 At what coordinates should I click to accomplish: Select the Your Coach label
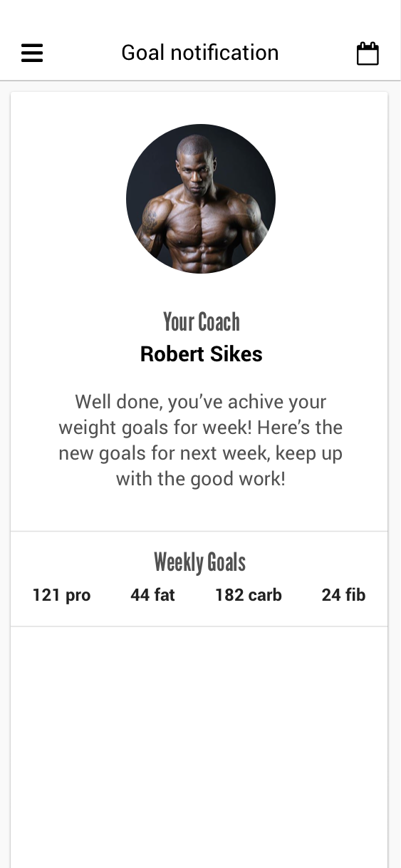point(201,322)
